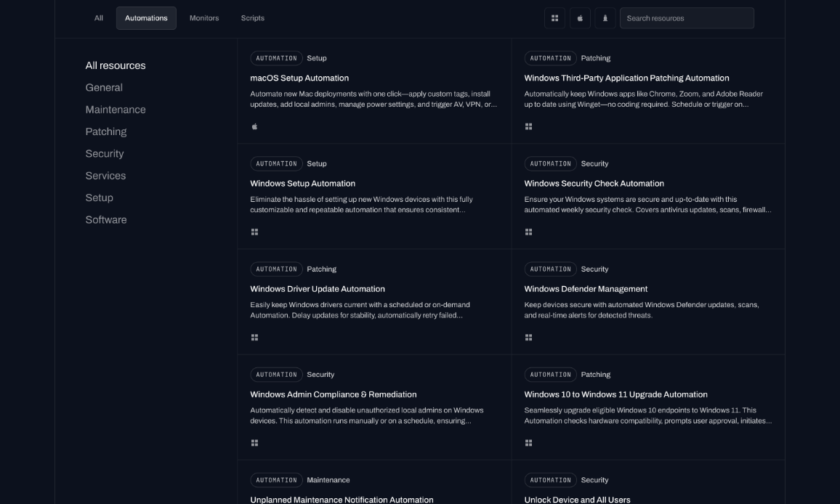Select the Automations tab
This screenshot has width=840, height=504.
[x=146, y=18]
